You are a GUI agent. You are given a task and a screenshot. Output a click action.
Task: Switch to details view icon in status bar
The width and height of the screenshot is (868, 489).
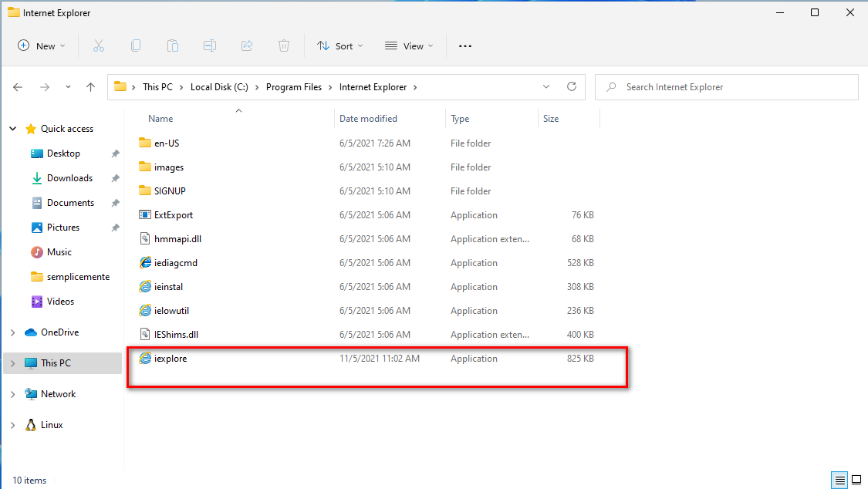[839, 481]
